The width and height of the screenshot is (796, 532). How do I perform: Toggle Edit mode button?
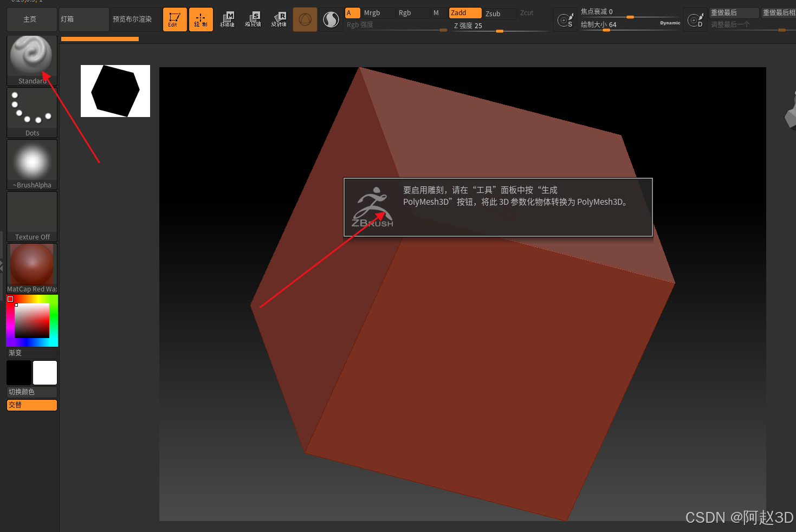pos(175,20)
